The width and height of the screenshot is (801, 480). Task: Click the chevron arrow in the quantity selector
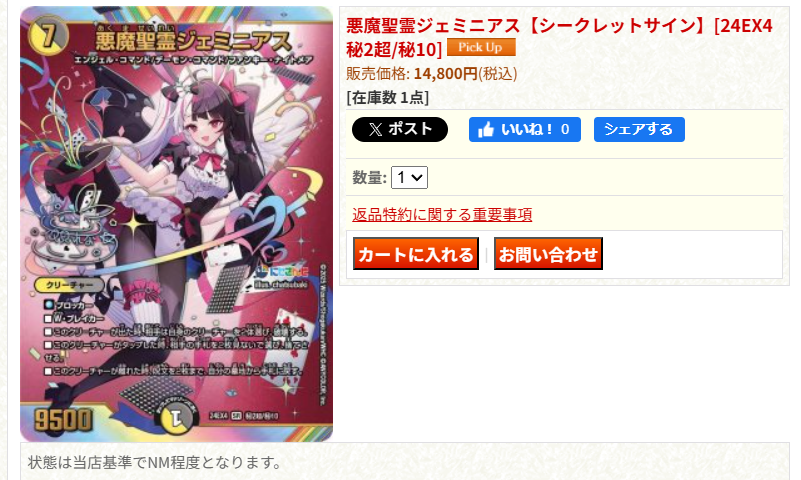coord(417,178)
